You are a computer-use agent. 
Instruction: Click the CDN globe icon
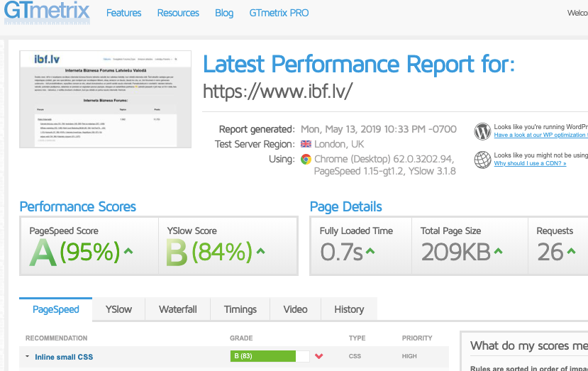pyautogui.click(x=482, y=160)
